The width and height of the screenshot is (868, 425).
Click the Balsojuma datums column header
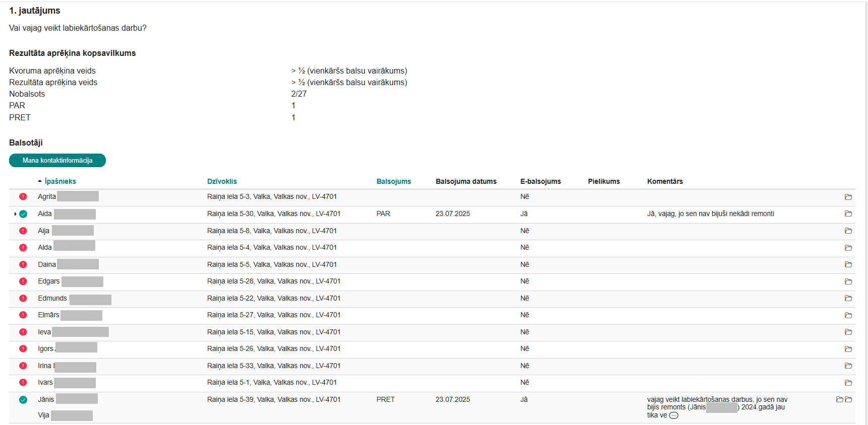pyautogui.click(x=466, y=181)
